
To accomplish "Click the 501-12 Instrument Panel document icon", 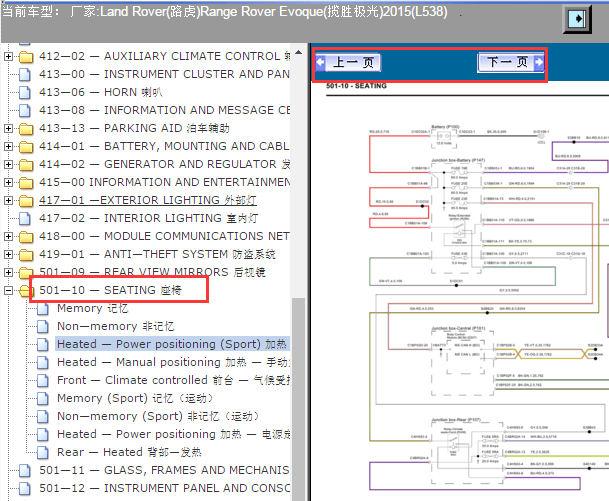I will [25, 489].
